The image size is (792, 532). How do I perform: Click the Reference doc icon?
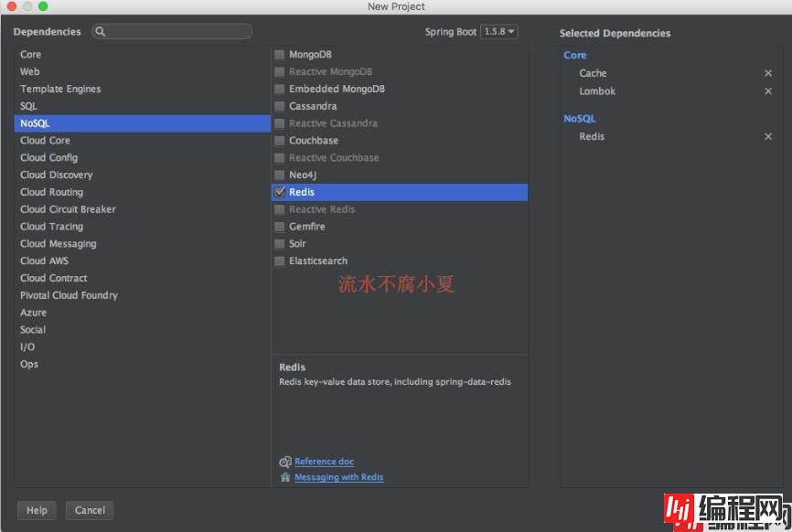(x=285, y=463)
